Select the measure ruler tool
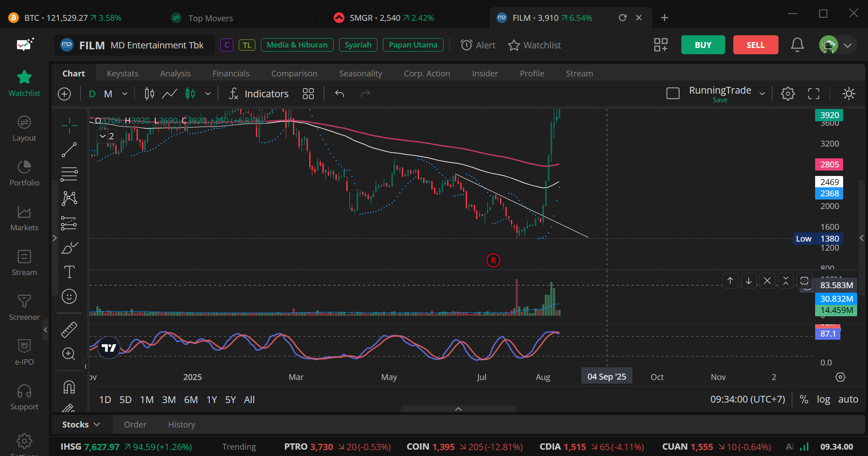868x456 pixels. [x=69, y=329]
